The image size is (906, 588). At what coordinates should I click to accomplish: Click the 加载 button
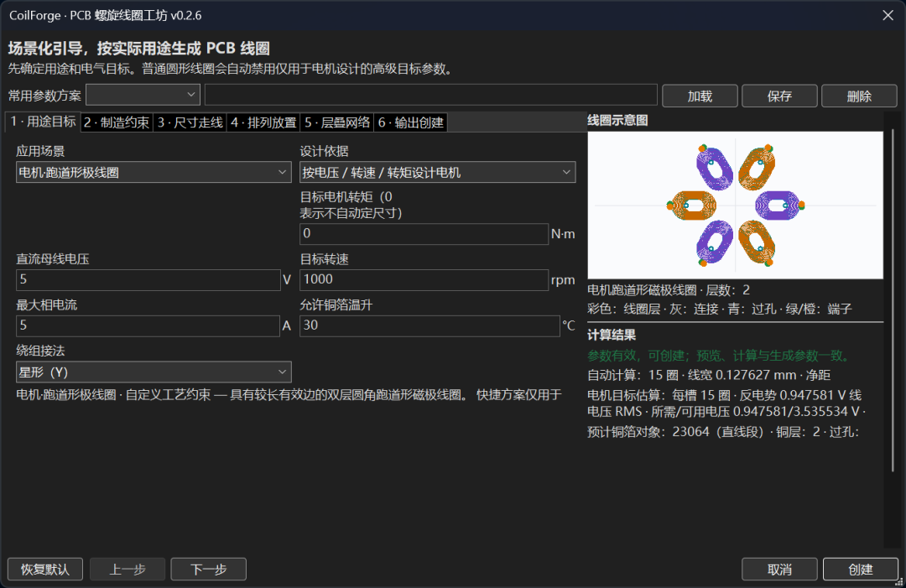[x=700, y=96]
